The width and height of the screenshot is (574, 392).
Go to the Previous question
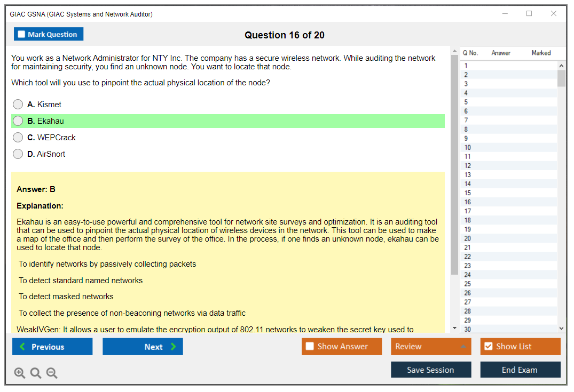point(52,347)
